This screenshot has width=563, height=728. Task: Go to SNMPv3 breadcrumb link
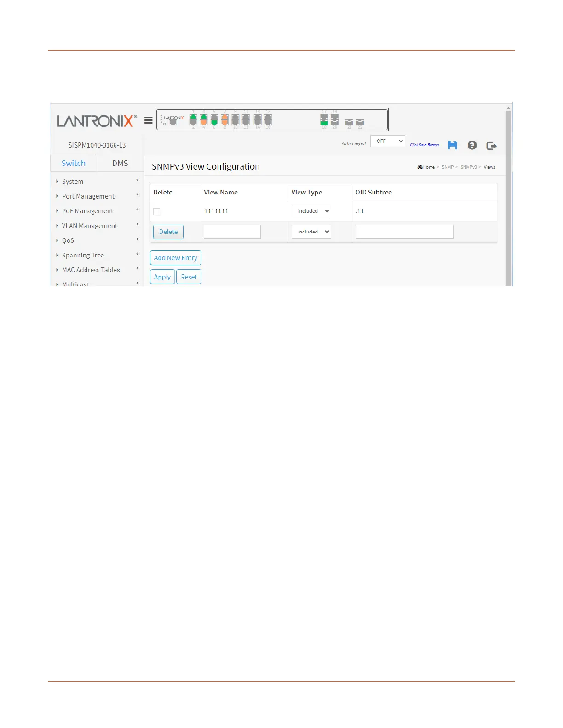click(x=469, y=167)
